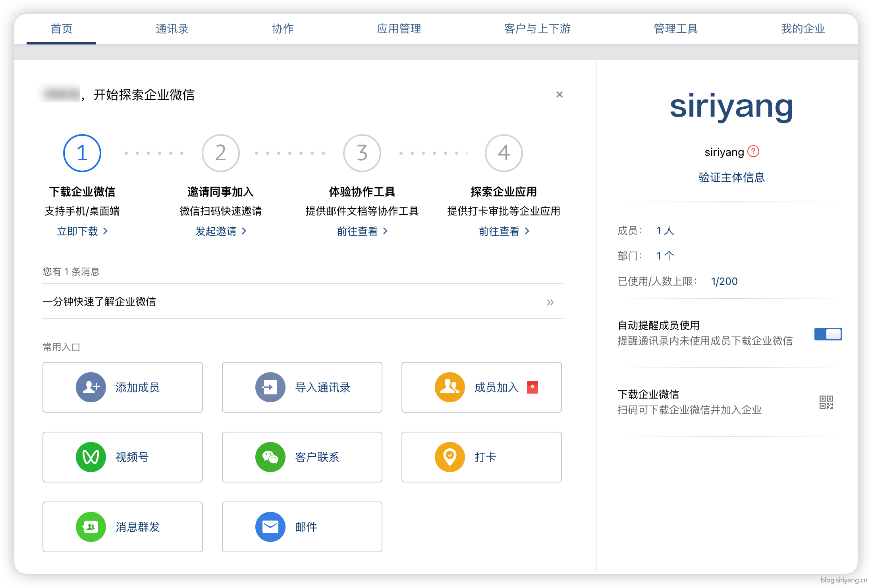Click the 添加成员 person-plus icon
This screenshot has height=588, width=872.
point(91,387)
